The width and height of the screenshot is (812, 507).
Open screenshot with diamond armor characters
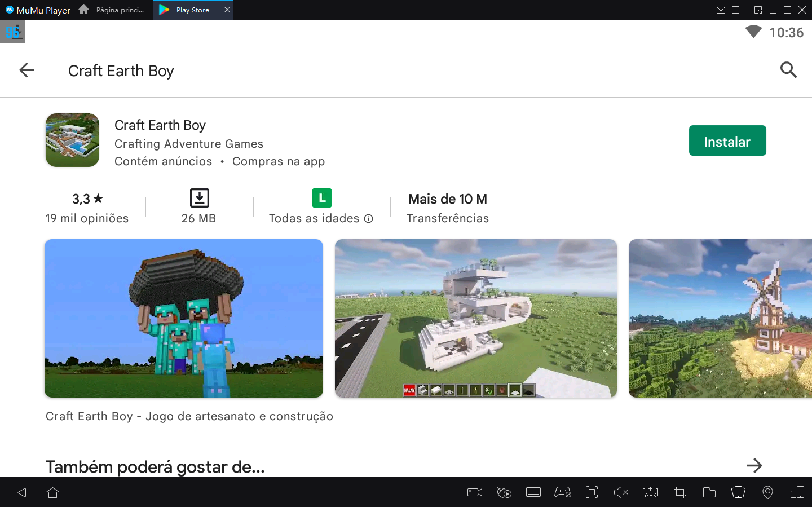184,318
